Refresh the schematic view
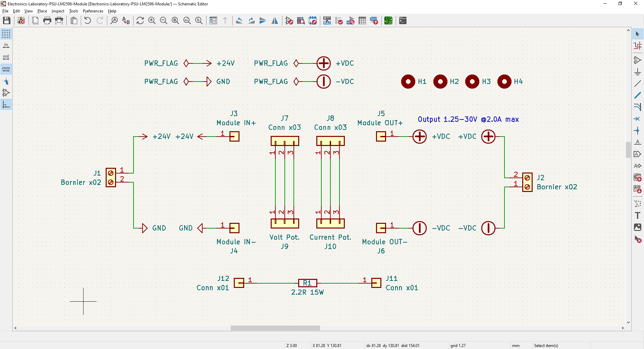Viewport: 644px width, 349px height. [x=140, y=20]
